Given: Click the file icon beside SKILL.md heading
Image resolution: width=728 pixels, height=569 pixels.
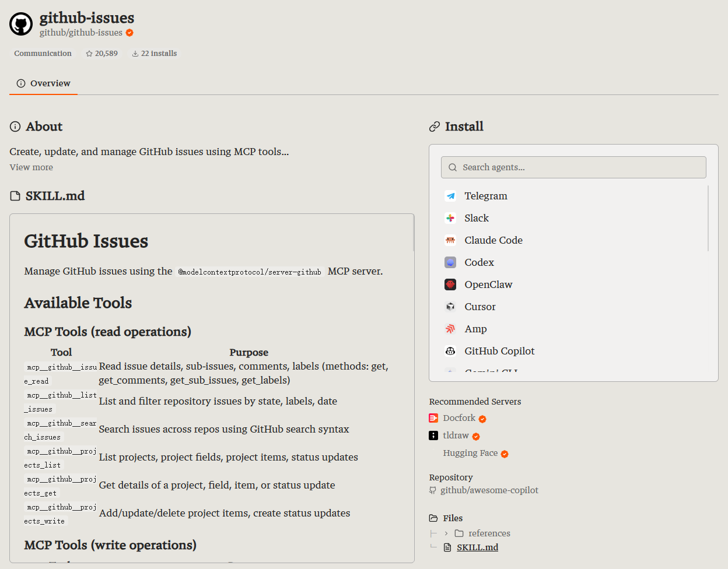Looking at the screenshot, I should (15, 196).
